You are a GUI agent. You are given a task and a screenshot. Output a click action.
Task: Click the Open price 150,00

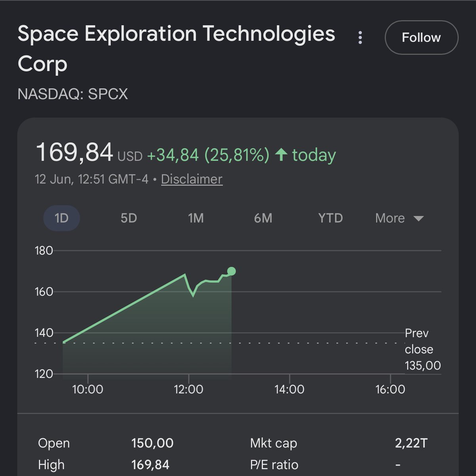click(152, 443)
